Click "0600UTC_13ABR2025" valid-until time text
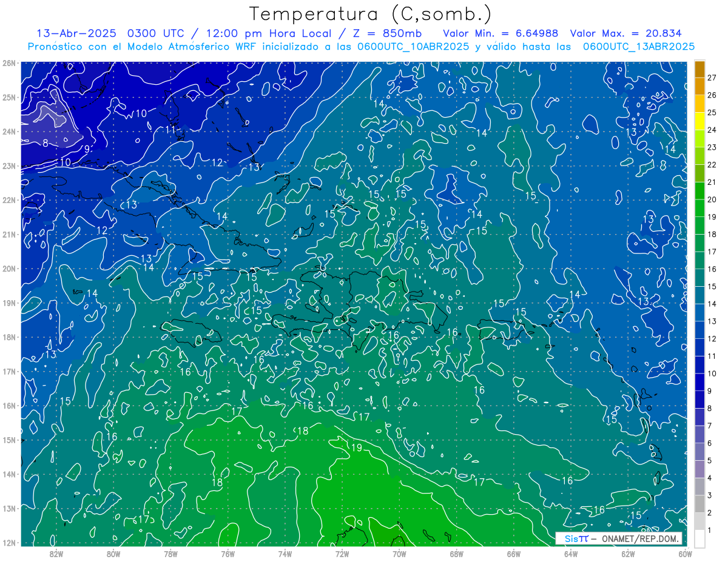The height and width of the screenshot is (562, 728). point(638,47)
